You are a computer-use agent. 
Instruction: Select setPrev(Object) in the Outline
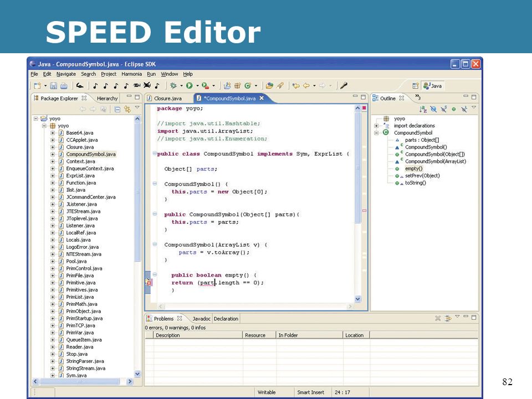[422, 176]
